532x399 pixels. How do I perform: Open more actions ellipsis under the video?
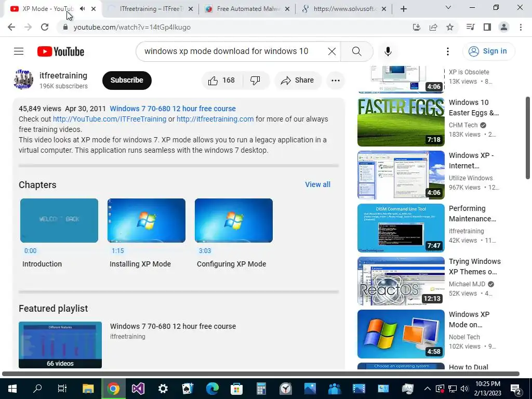tap(336, 81)
